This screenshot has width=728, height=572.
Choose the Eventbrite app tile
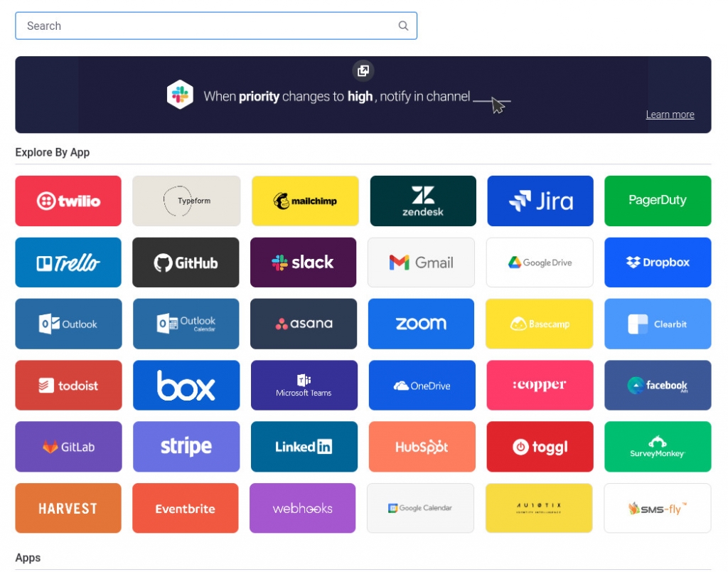tap(186, 508)
